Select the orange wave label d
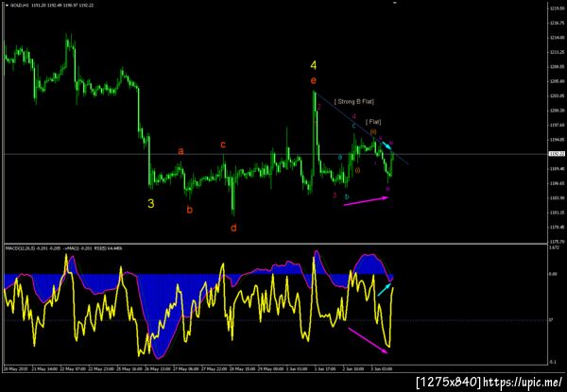567x392 pixels. pyautogui.click(x=233, y=228)
